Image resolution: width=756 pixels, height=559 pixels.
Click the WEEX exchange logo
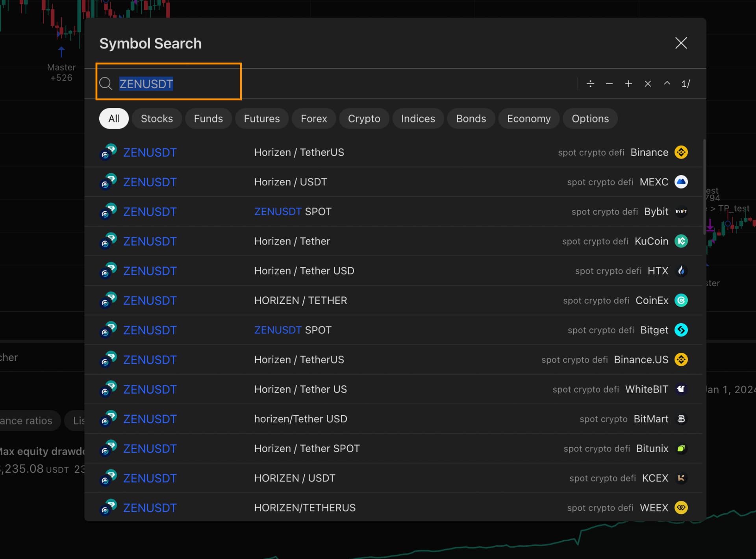point(682,508)
